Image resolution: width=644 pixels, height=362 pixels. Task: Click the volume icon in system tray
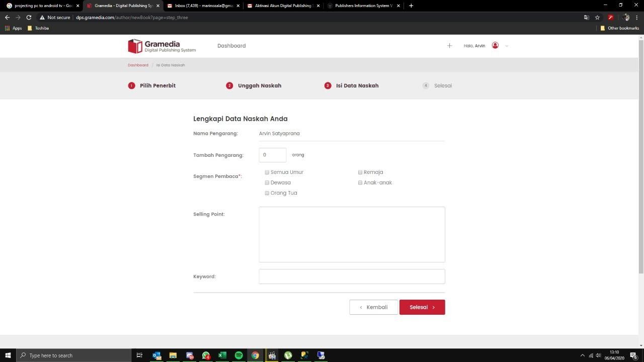point(599,355)
